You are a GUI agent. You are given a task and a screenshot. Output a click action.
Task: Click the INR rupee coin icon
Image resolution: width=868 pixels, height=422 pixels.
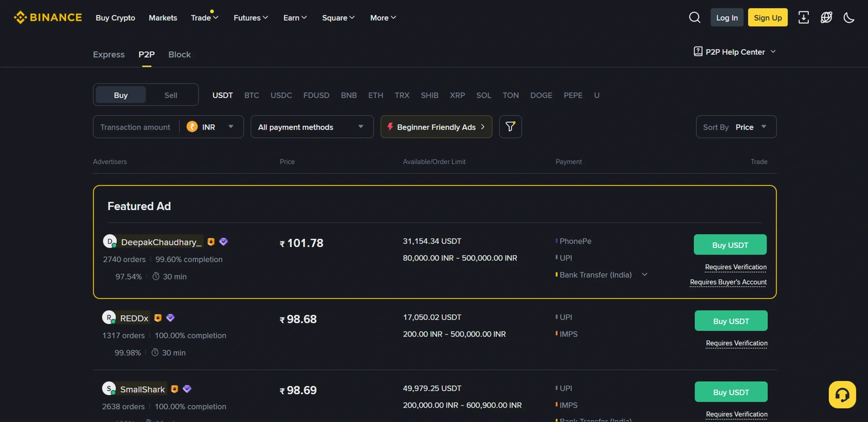point(192,127)
